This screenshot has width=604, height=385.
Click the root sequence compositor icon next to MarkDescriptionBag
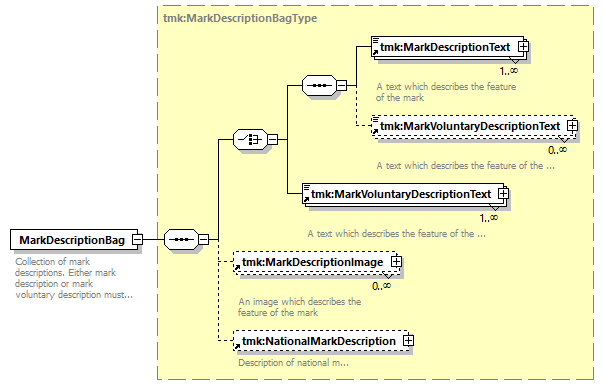point(181,239)
